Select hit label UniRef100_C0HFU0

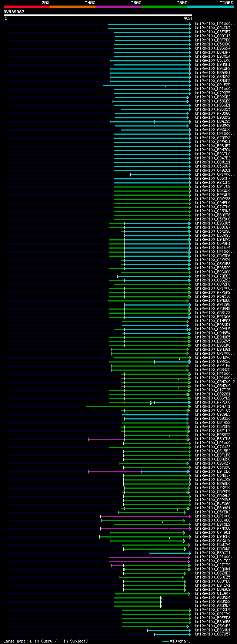213,203
